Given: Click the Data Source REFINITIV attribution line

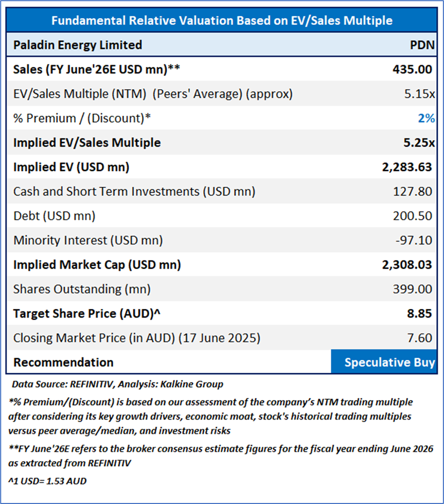Looking at the screenshot, I should [x=117, y=384].
